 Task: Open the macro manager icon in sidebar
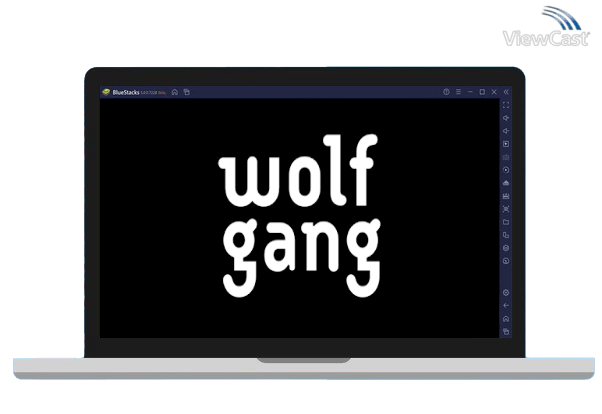pyautogui.click(x=506, y=196)
